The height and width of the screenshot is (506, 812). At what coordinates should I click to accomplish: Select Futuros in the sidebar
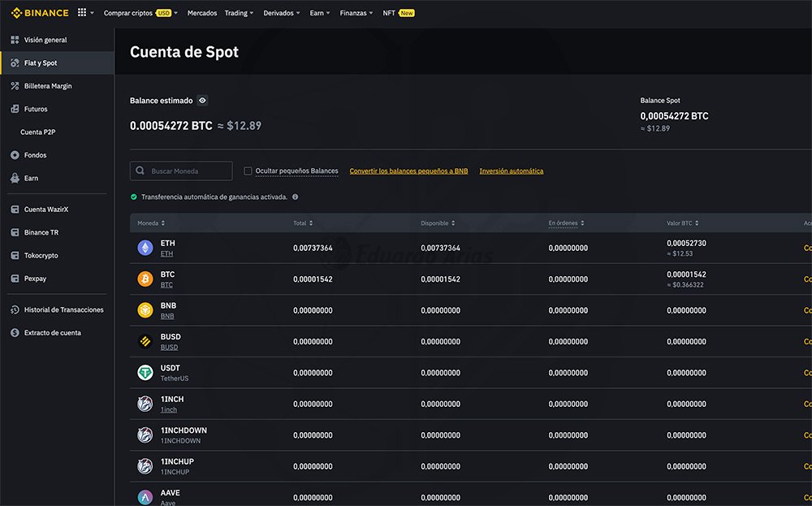tap(36, 109)
